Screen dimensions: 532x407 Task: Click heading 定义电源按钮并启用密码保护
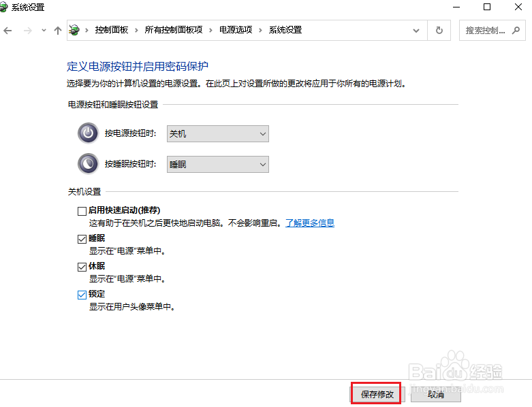[138, 66]
